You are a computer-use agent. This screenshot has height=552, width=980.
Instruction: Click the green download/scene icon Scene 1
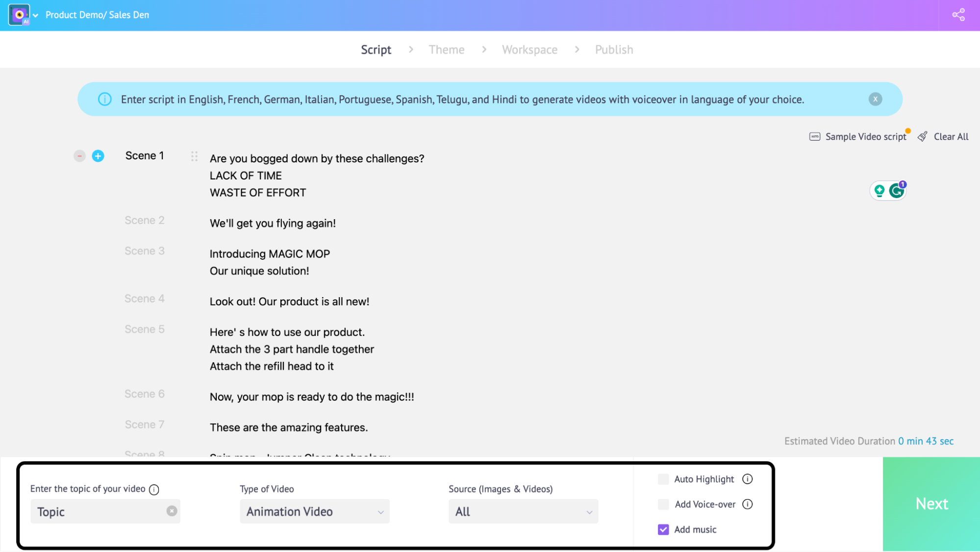pos(880,191)
